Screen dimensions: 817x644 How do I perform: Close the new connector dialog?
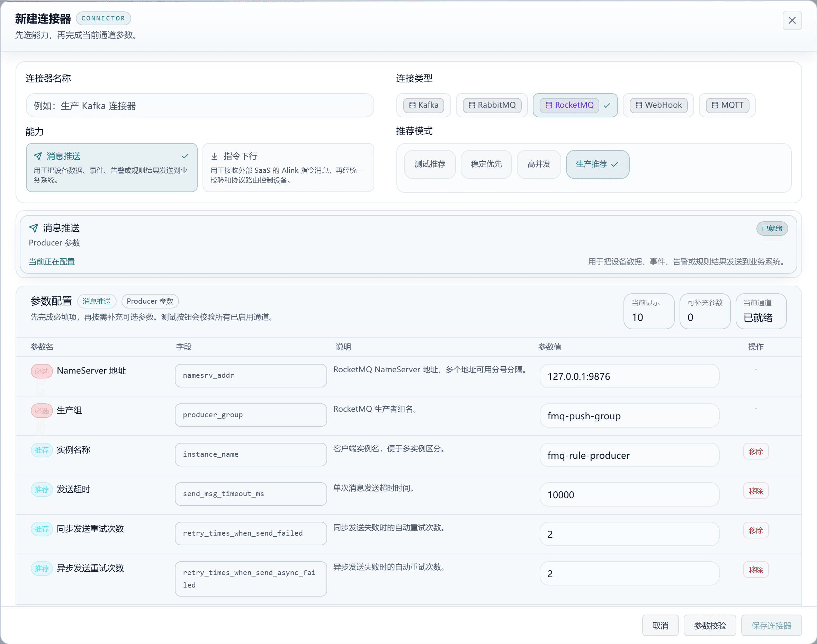[x=792, y=20]
